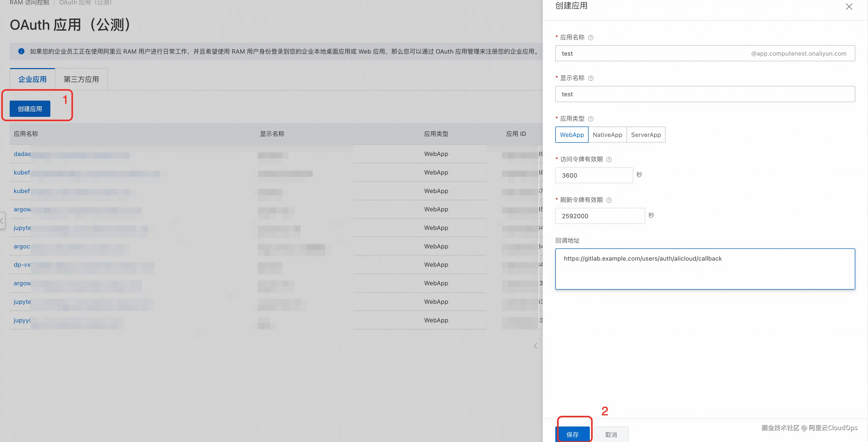Image resolution: width=868 pixels, height=442 pixels.
Task: Click the 取消 button
Action: pos(610,434)
